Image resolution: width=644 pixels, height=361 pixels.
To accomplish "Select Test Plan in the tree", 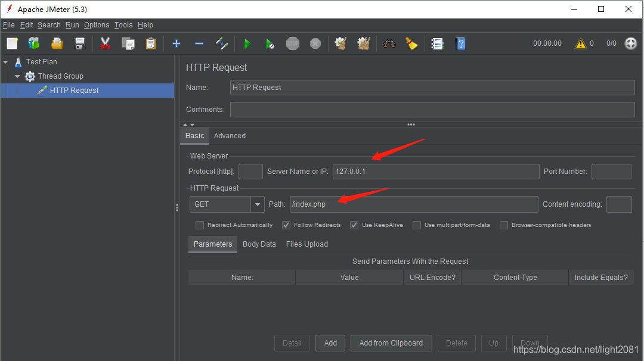I will (x=42, y=62).
